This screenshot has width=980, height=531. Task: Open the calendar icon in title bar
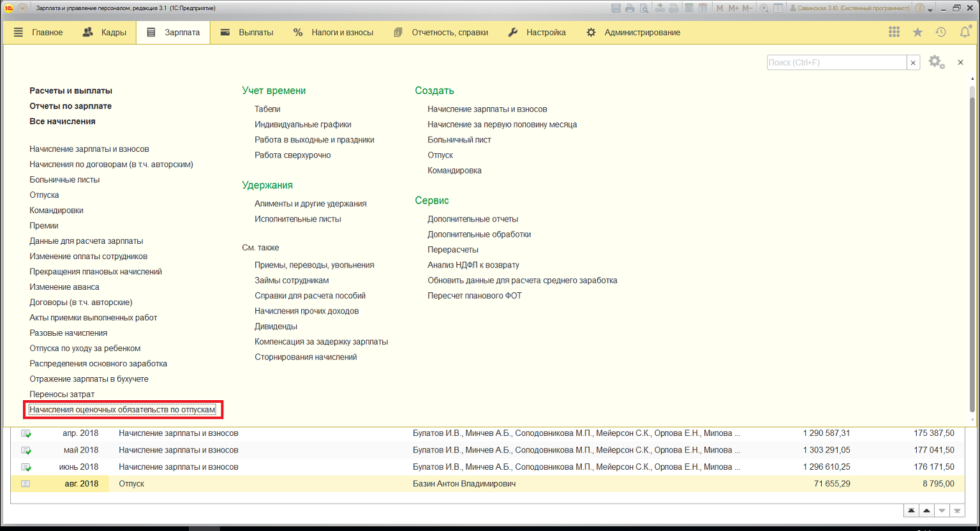(x=702, y=8)
